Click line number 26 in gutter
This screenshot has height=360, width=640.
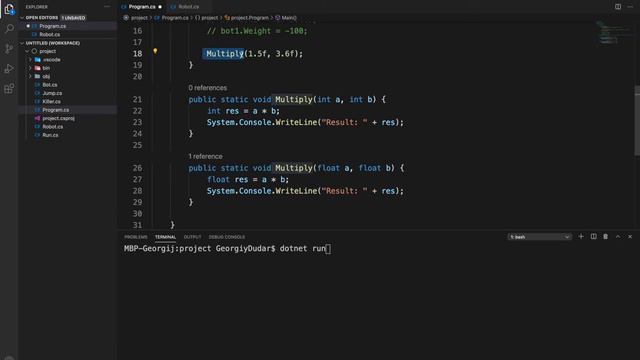(137, 168)
